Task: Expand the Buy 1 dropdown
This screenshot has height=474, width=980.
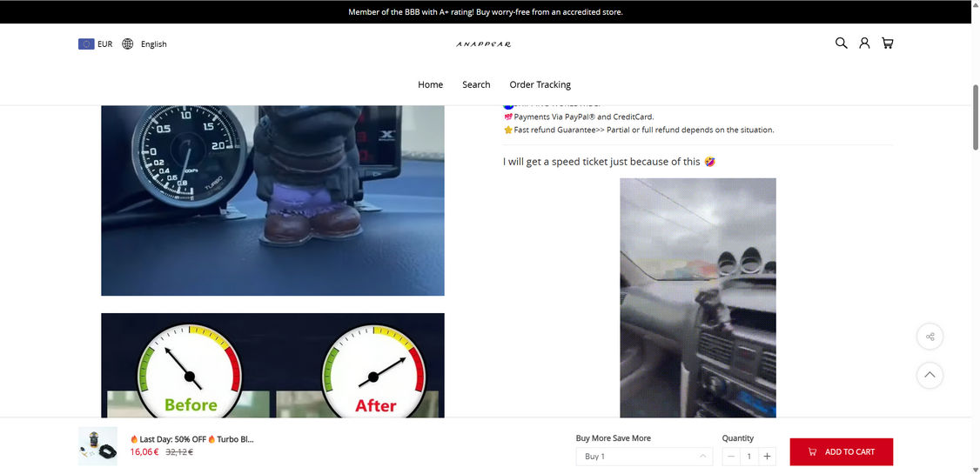Action: 644,457
